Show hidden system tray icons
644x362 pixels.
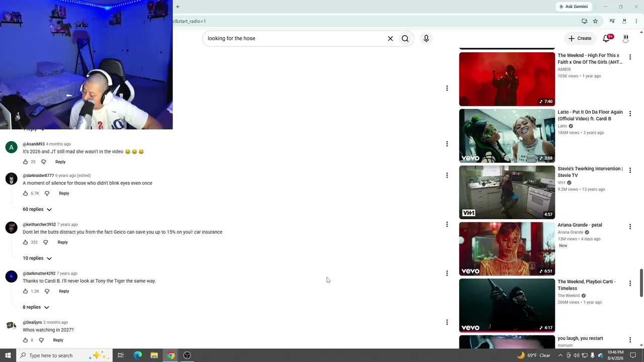(x=560, y=355)
